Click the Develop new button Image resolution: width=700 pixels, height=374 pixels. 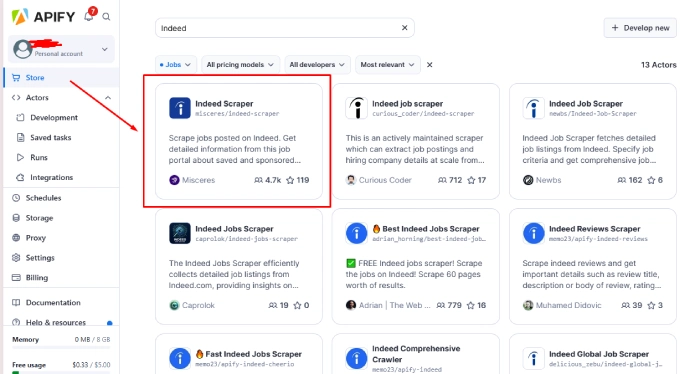click(640, 28)
